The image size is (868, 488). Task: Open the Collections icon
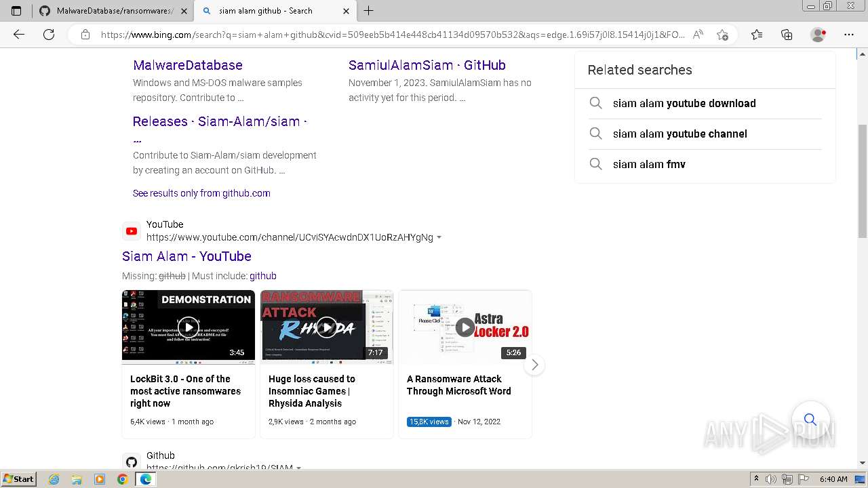pos(787,35)
